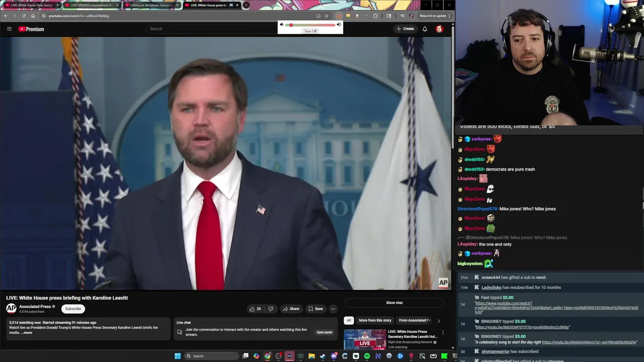Open Right Side Broadcasting live video title
Viewport: 644px width, 362px height.
pyautogui.click(x=413, y=334)
